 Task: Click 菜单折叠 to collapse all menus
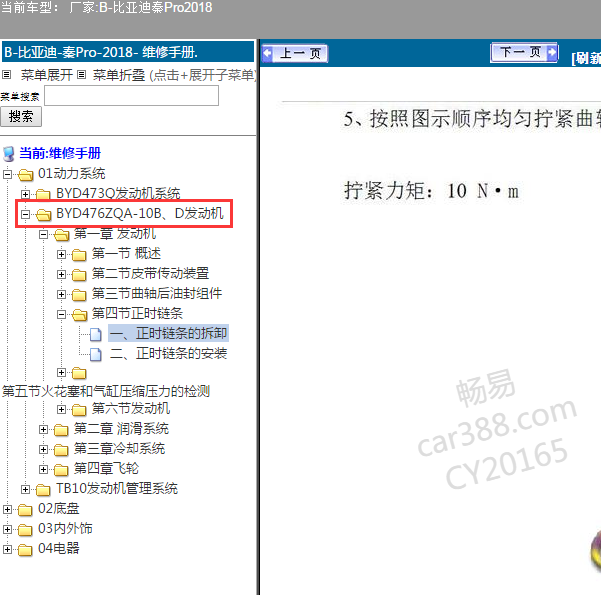pyautogui.click(x=119, y=75)
